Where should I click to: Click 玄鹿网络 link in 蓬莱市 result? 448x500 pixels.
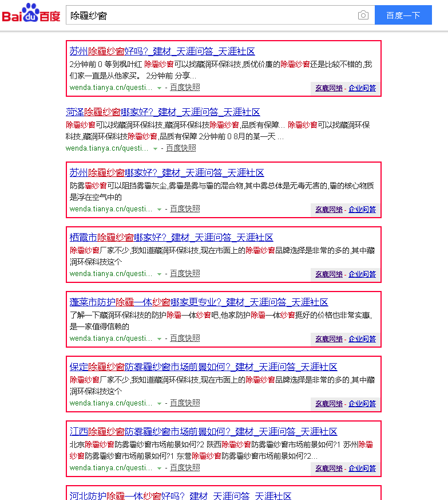(329, 339)
